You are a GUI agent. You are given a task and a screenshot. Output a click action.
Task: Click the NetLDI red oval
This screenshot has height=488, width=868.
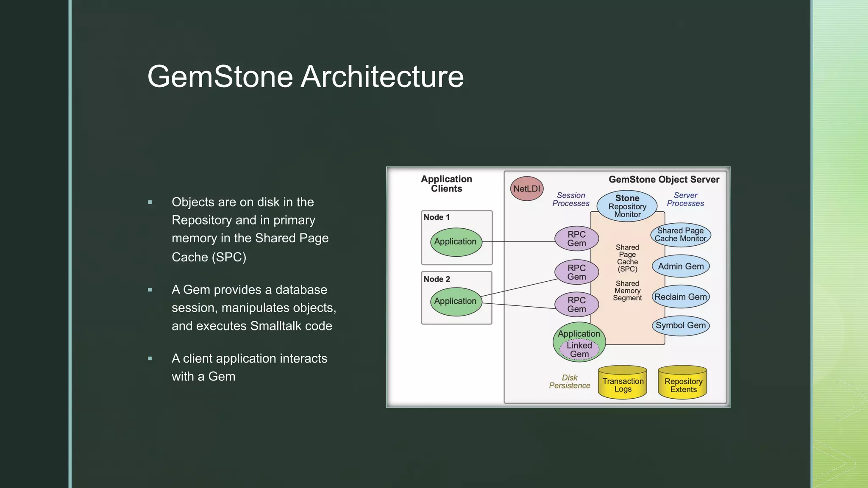point(527,189)
